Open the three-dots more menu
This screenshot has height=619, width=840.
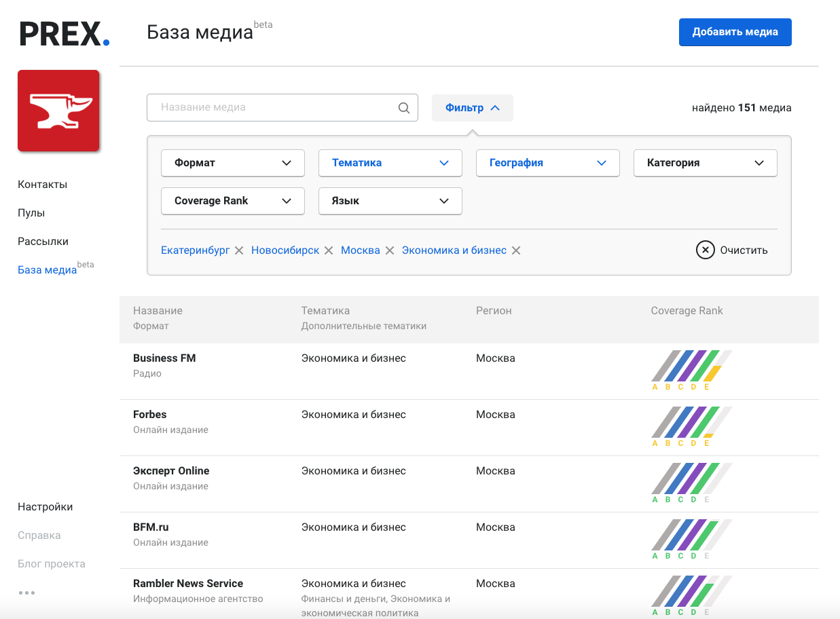tap(27, 593)
